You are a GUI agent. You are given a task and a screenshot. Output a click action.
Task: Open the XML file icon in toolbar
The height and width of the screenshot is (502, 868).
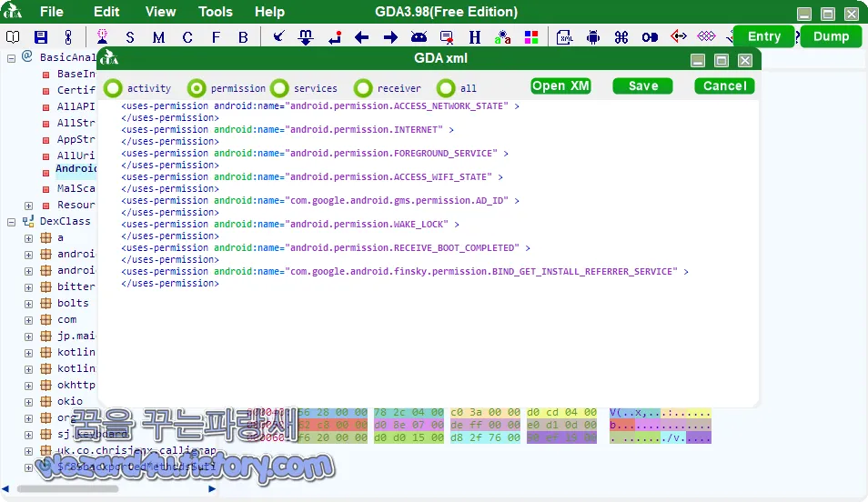tap(565, 37)
